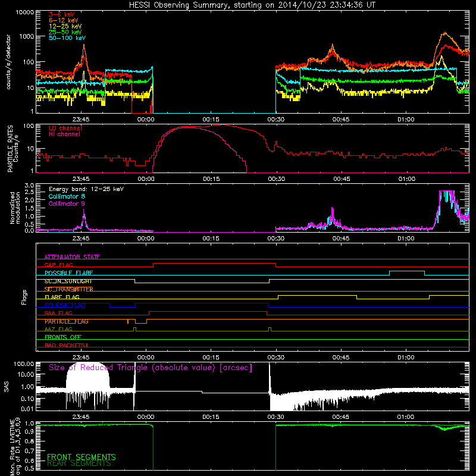Click the LO channel legend label
476x476 pixels.
(65, 128)
